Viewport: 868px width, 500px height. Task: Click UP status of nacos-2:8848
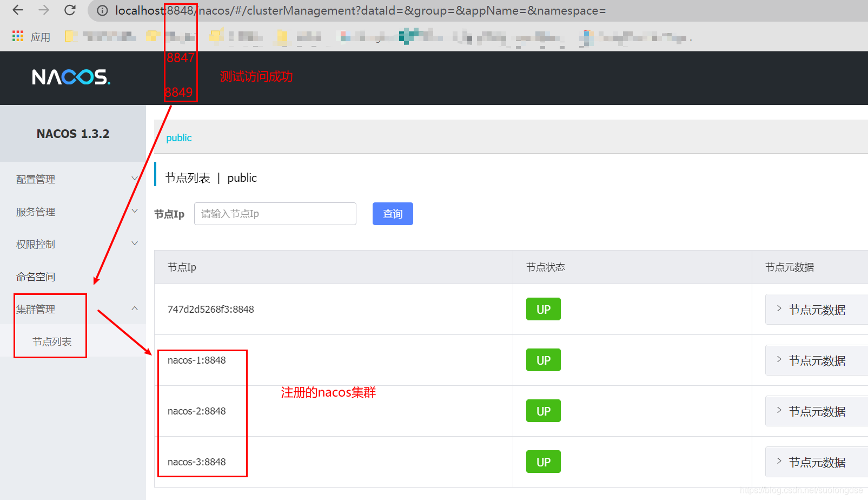tap(543, 411)
